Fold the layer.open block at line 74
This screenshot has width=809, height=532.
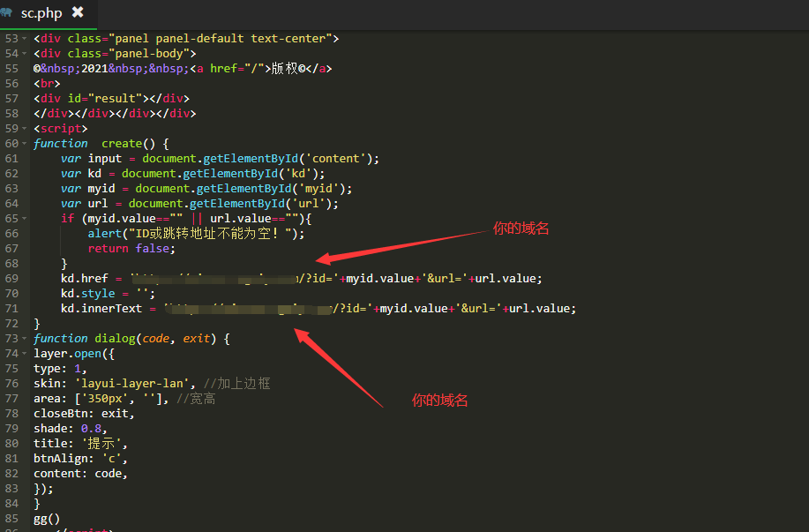(x=24, y=354)
